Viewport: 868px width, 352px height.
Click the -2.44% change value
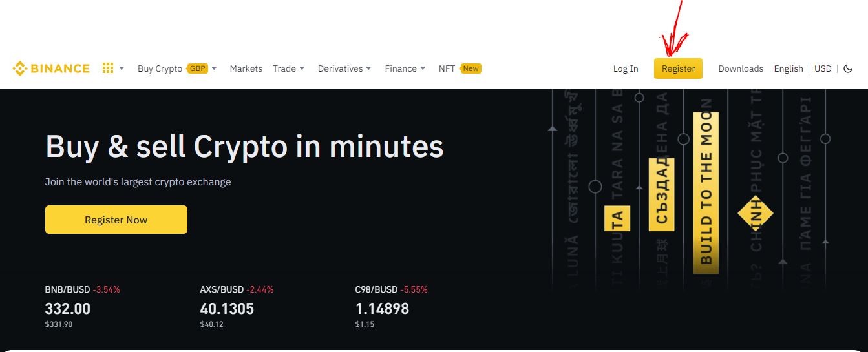pyautogui.click(x=260, y=289)
